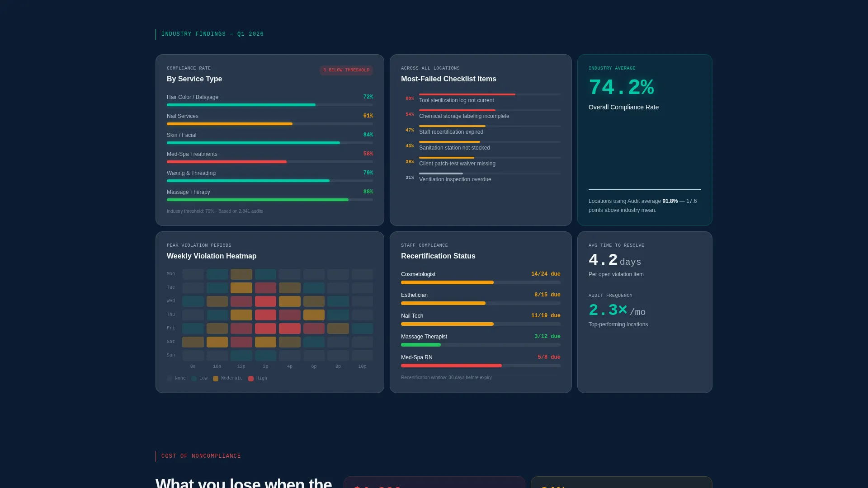Click the recertification window footnote
The height and width of the screenshot is (488, 868).
pos(446,378)
